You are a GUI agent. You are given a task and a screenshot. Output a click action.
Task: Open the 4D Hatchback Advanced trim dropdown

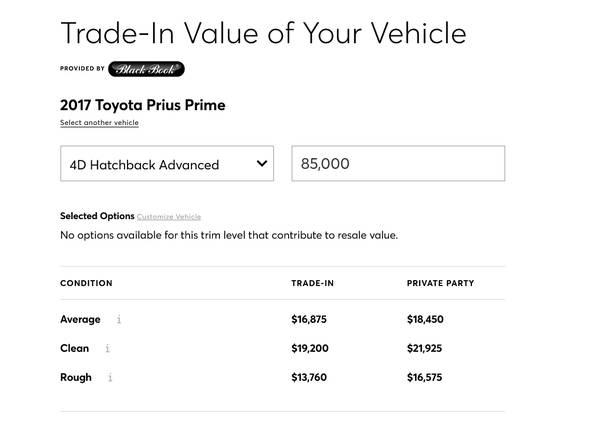167,163
